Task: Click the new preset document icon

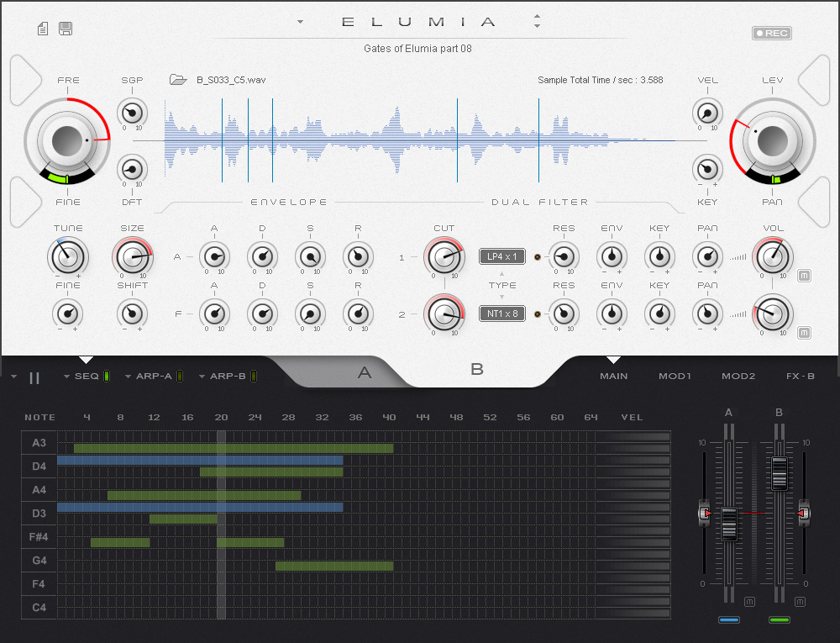Action: [43, 29]
